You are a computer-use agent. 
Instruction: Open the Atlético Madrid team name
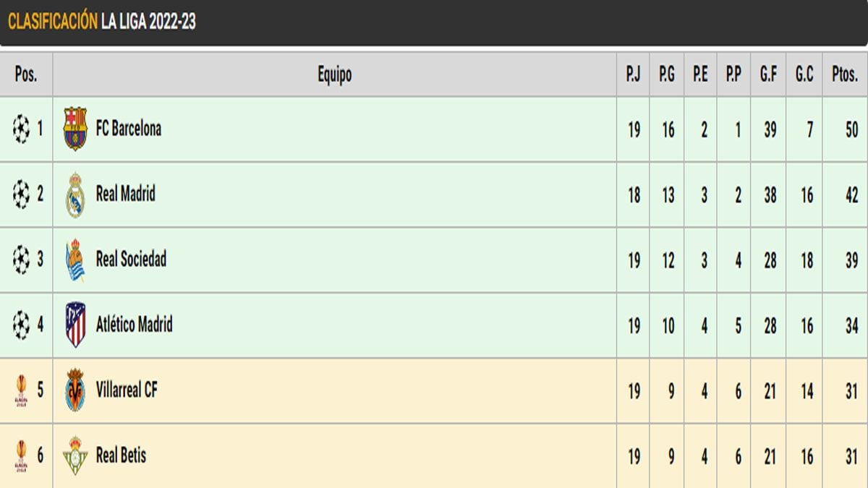pyautogui.click(x=135, y=325)
